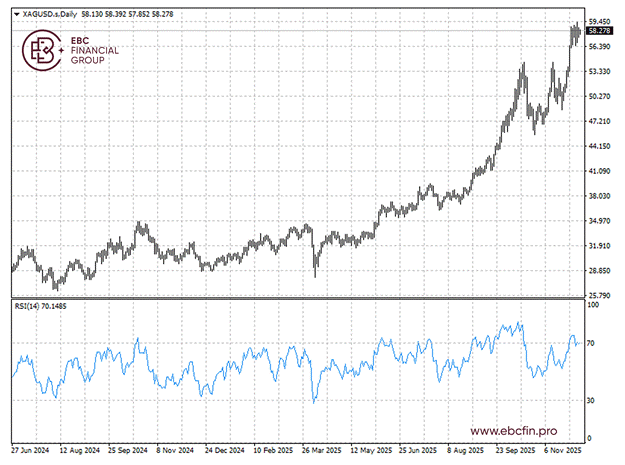Click the RSI 70 level label
Viewport: 625px width, 465px height.
[592, 343]
